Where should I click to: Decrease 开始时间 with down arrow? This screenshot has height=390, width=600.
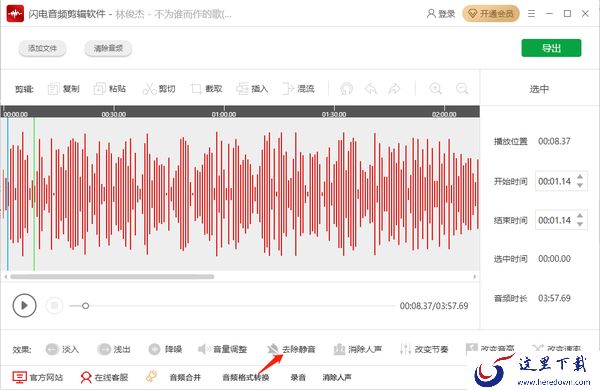coord(580,186)
